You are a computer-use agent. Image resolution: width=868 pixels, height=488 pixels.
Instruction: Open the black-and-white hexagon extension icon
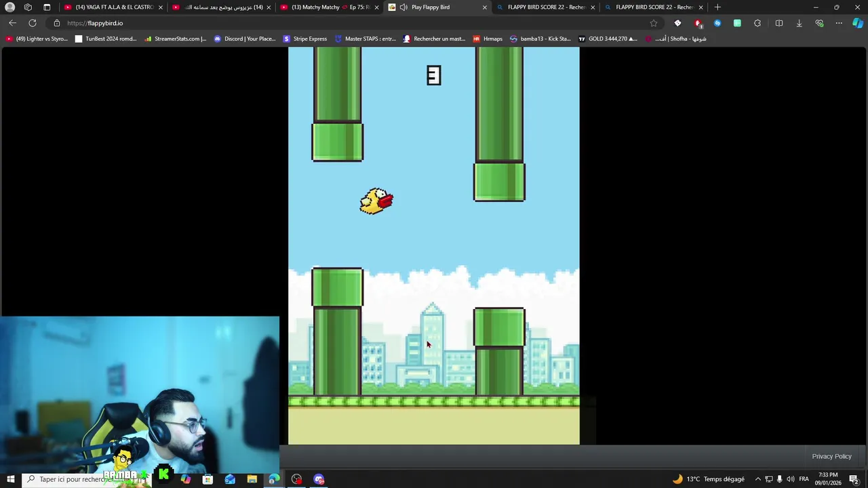pyautogui.click(x=677, y=23)
